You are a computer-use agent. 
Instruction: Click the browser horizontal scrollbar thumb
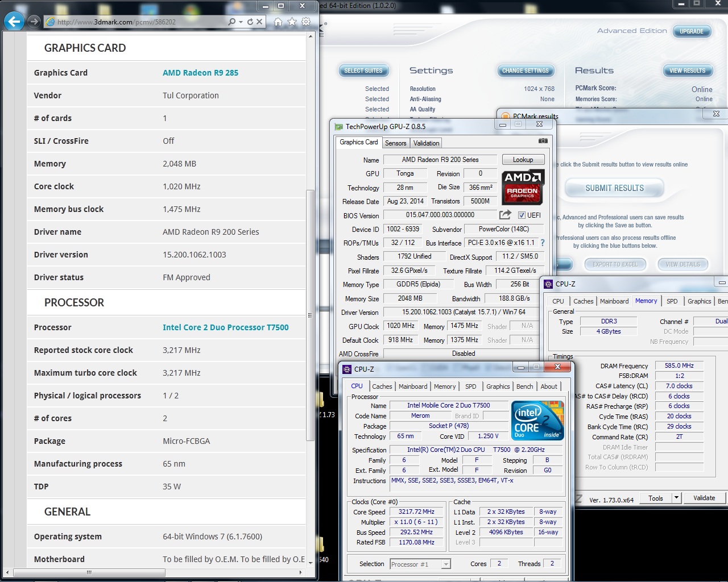coord(89,572)
